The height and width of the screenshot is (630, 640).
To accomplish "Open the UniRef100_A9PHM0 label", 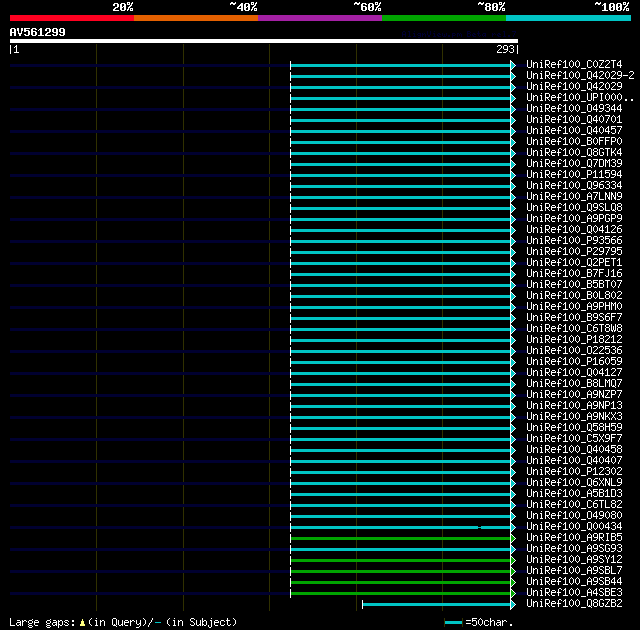I will pos(574,307).
